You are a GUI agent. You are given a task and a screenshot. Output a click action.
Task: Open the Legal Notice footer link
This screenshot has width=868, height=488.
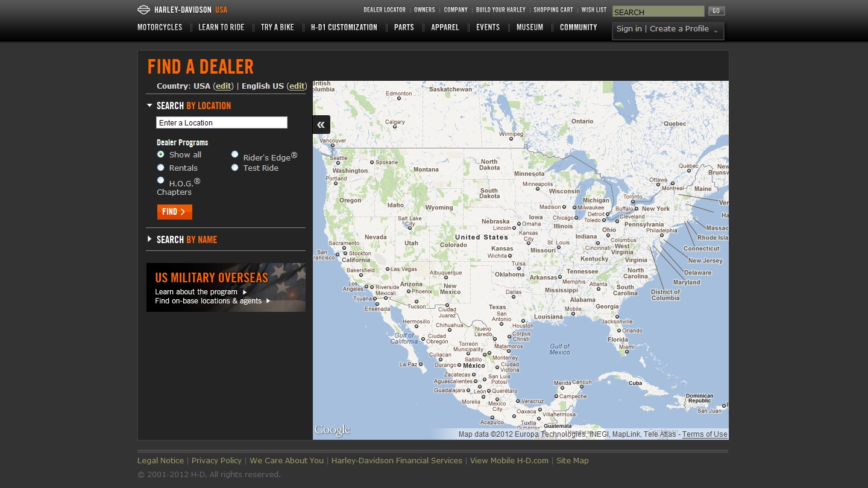pyautogui.click(x=160, y=460)
